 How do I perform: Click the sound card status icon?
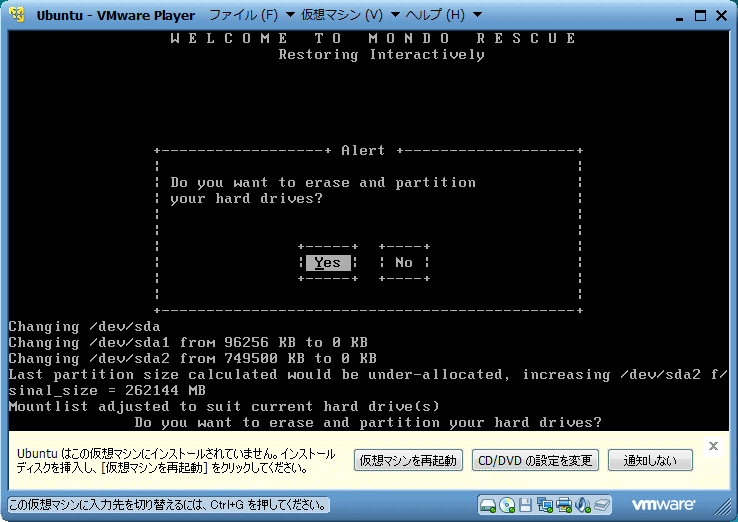[584, 504]
